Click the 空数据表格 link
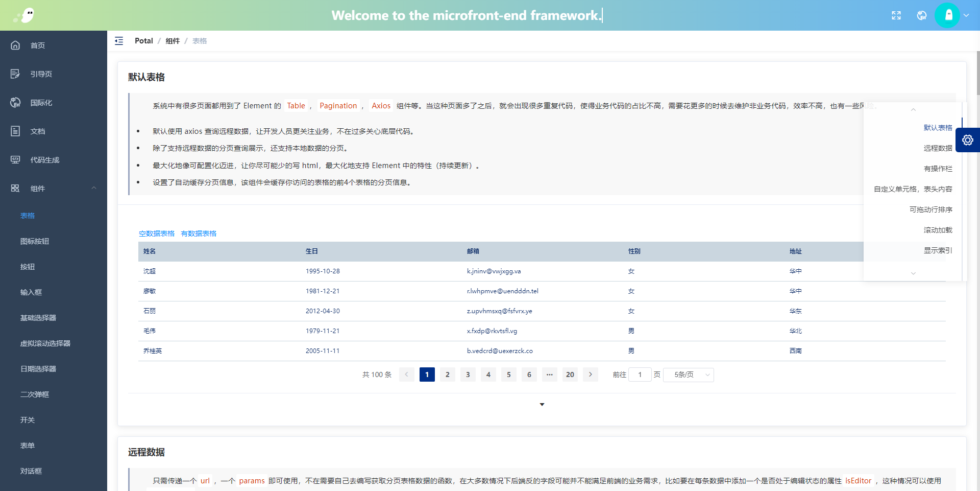Viewport: 980px width, 491px height. pos(157,233)
